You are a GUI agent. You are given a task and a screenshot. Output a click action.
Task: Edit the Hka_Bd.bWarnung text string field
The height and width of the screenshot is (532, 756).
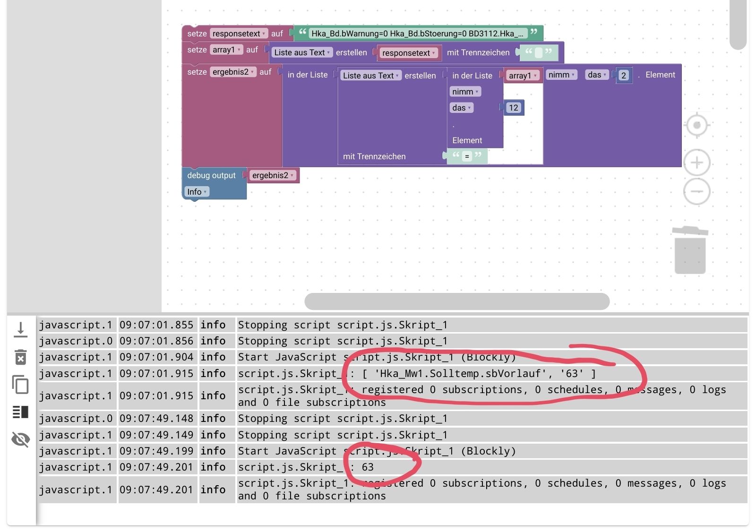(x=418, y=34)
